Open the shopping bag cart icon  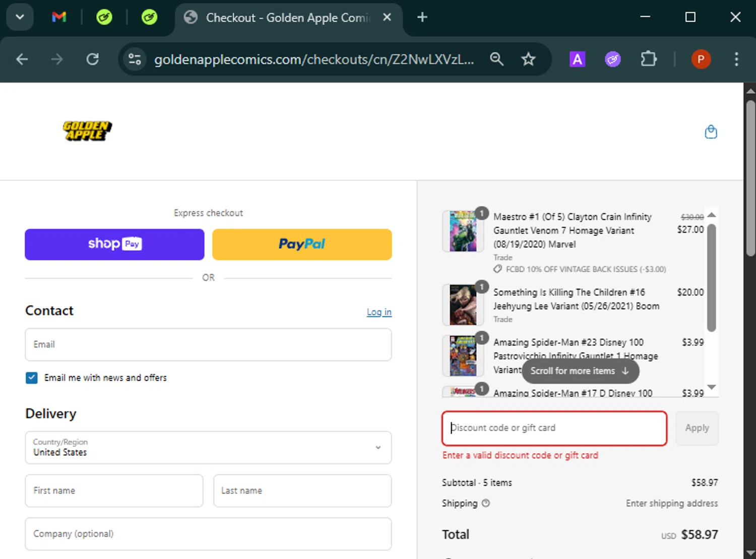click(711, 132)
